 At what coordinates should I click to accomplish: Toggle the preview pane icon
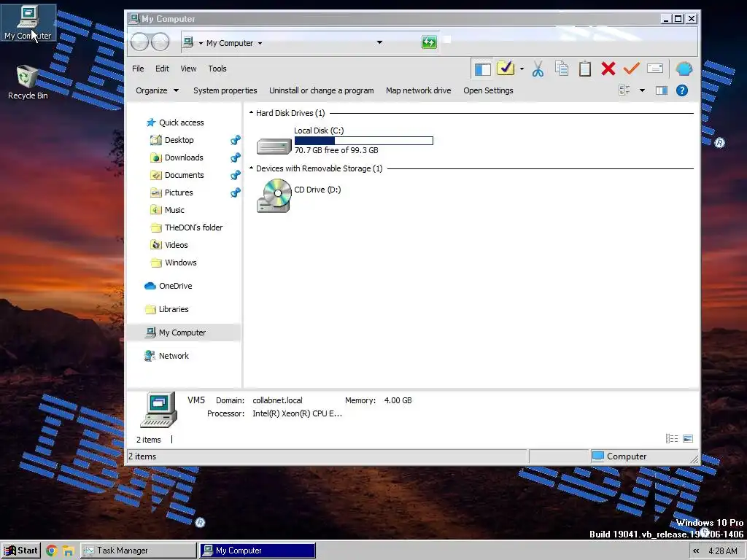point(661,90)
